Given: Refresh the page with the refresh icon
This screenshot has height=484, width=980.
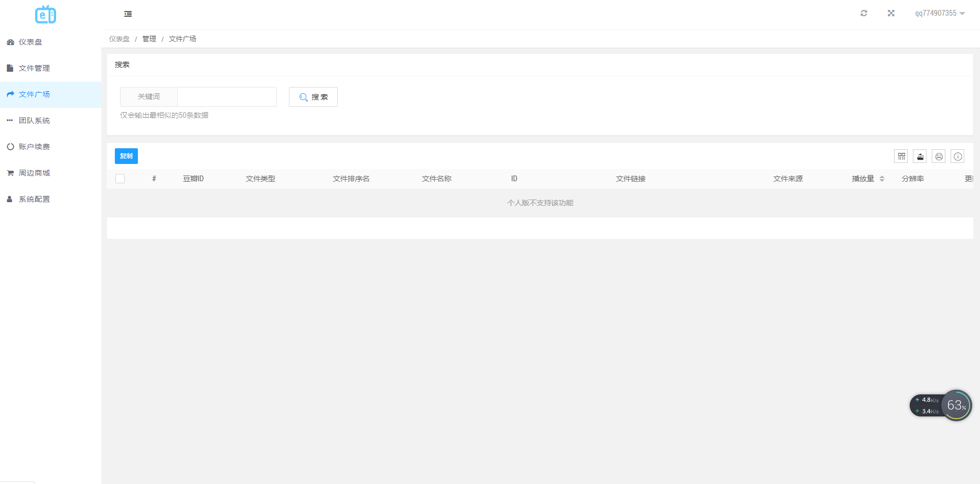Looking at the screenshot, I should pos(864,13).
